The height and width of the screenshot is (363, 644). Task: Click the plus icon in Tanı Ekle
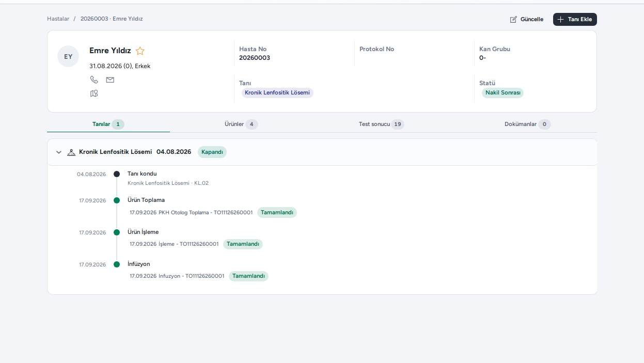click(x=561, y=20)
